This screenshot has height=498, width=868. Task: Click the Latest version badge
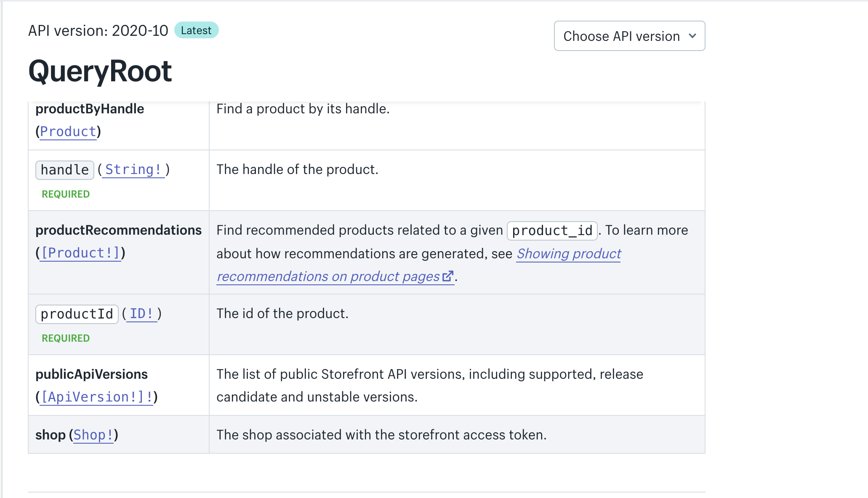click(x=196, y=30)
